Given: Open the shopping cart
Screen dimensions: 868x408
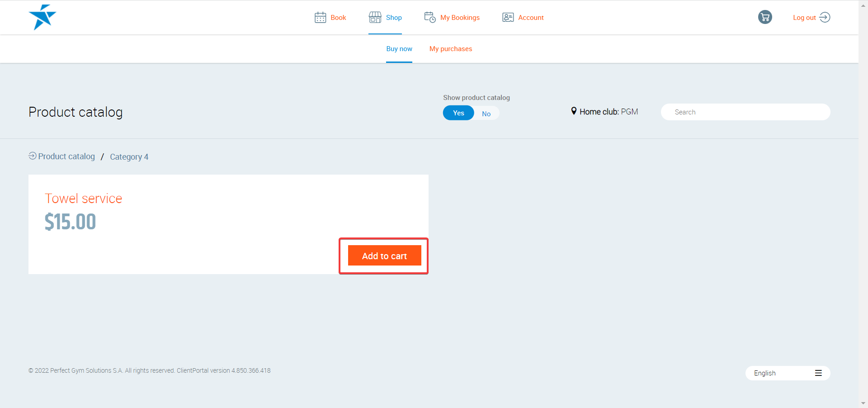Looking at the screenshot, I should [x=764, y=17].
